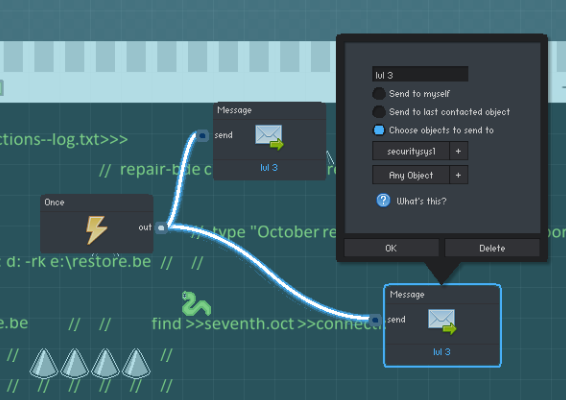Click the message name field containing lvl 3
The image size is (566, 401).
tap(420, 74)
